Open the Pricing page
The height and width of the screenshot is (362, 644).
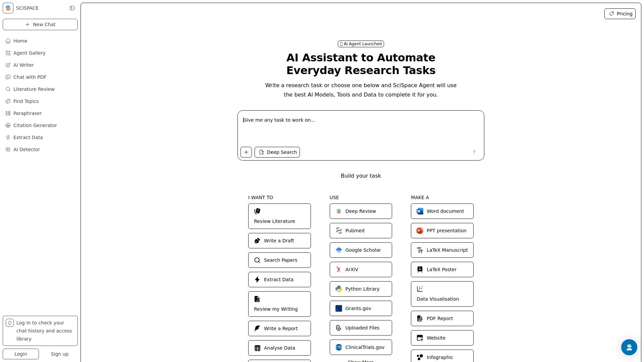coord(620,14)
